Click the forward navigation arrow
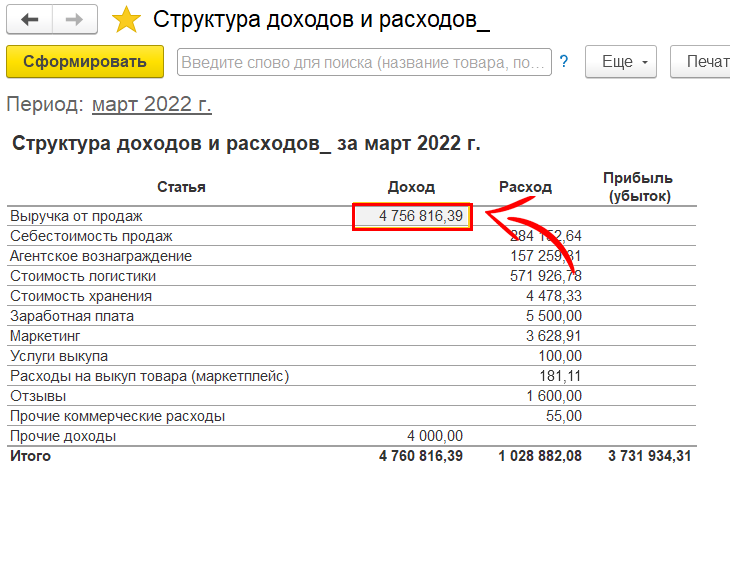 (x=75, y=19)
